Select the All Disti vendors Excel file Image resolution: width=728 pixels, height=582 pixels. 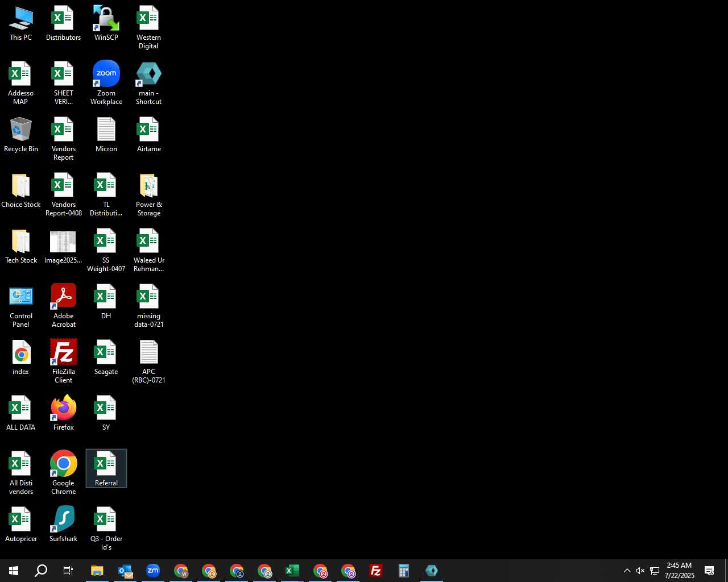coord(21,473)
